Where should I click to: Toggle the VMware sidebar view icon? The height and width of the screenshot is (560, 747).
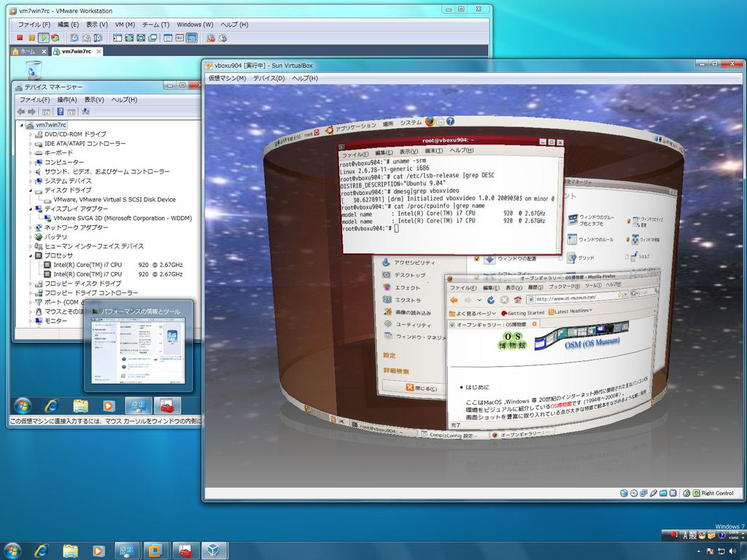coord(117,38)
